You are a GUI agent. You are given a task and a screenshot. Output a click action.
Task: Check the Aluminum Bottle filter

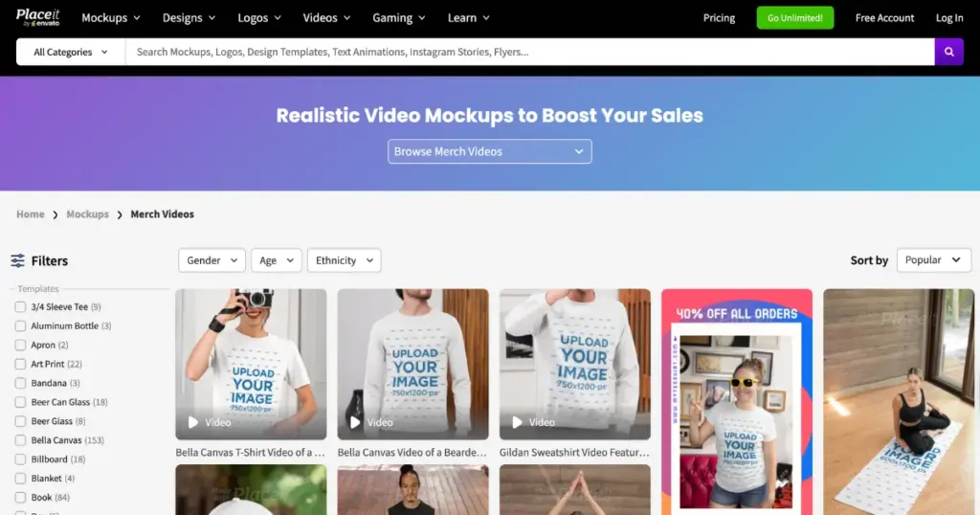pyautogui.click(x=21, y=326)
